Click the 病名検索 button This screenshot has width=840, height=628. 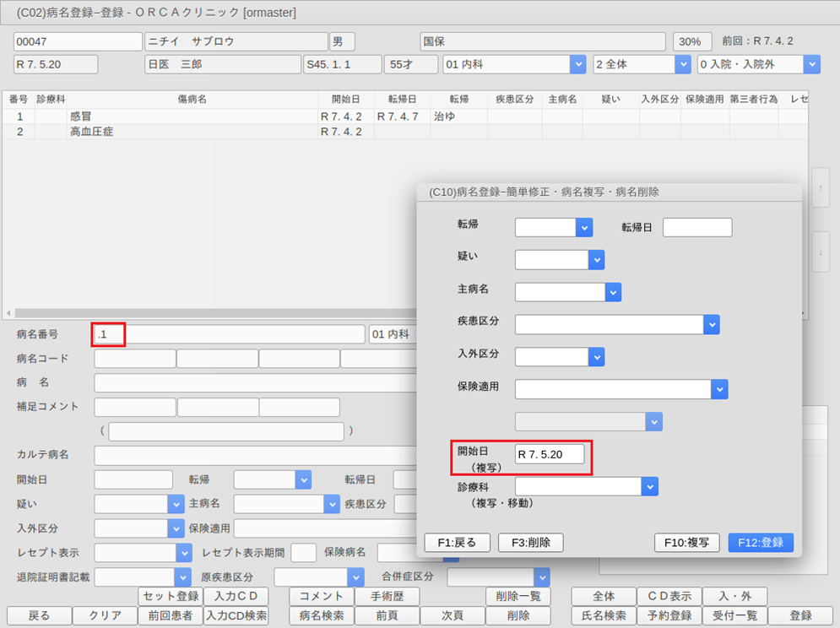[x=321, y=615]
